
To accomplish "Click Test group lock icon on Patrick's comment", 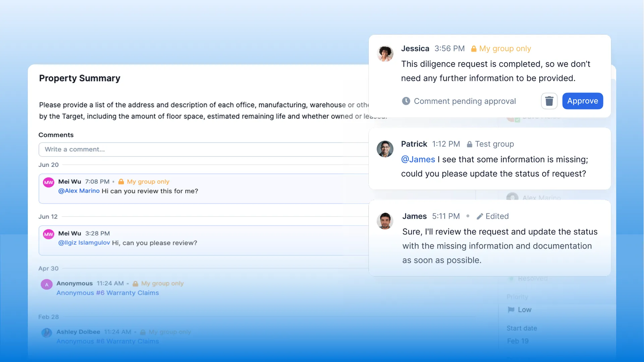I will click(x=469, y=144).
